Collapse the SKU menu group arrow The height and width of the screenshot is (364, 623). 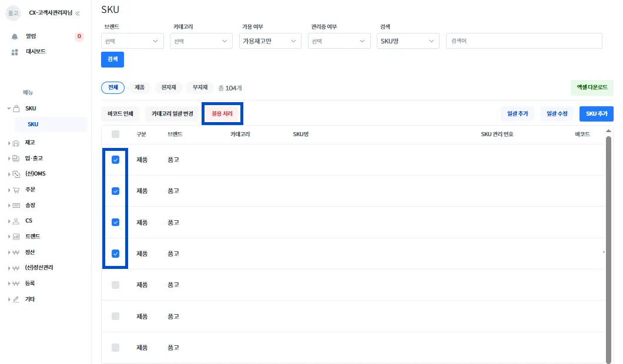(9, 109)
